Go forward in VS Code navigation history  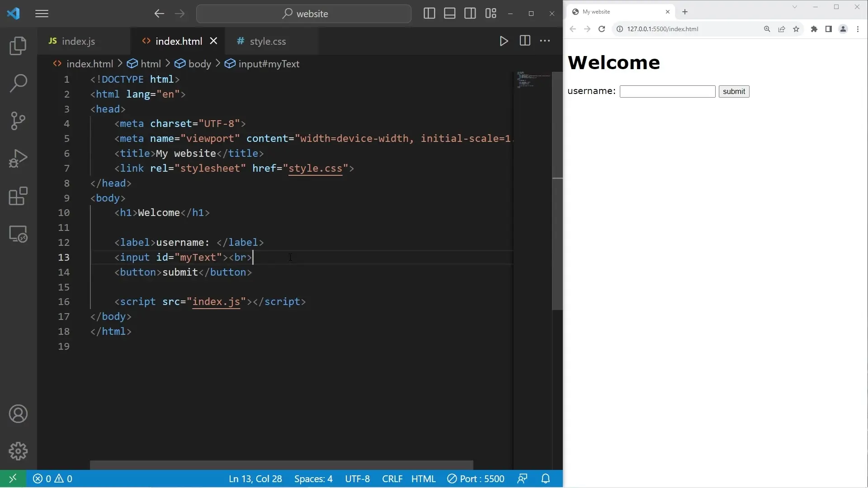(179, 14)
